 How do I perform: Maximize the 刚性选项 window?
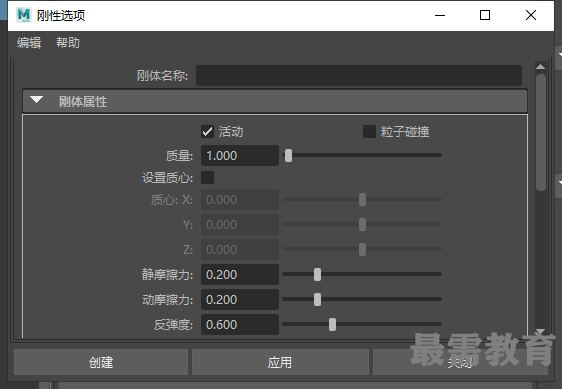[x=485, y=15]
